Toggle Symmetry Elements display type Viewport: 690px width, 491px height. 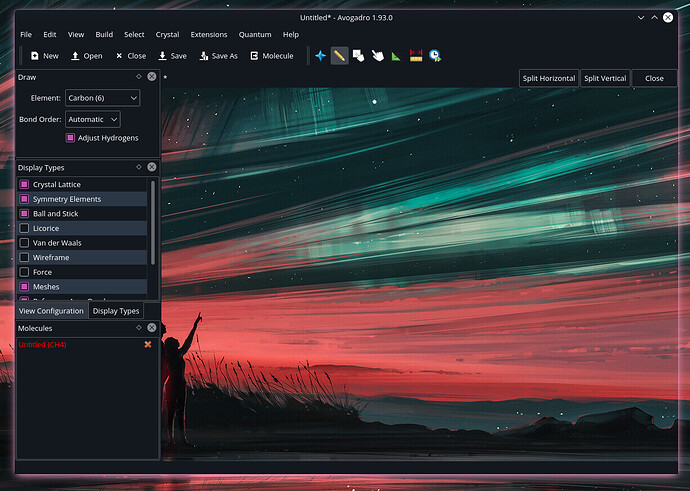click(x=24, y=199)
